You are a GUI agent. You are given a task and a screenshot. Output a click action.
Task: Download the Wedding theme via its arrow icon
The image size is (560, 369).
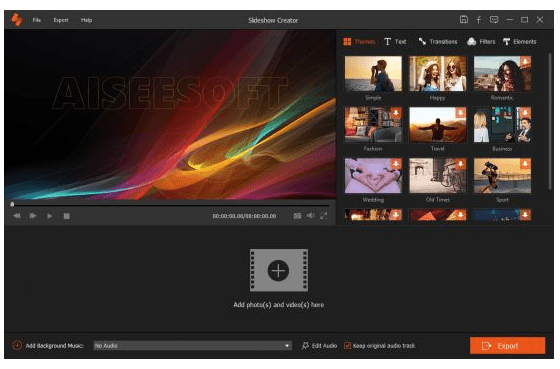tap(396, 164)
